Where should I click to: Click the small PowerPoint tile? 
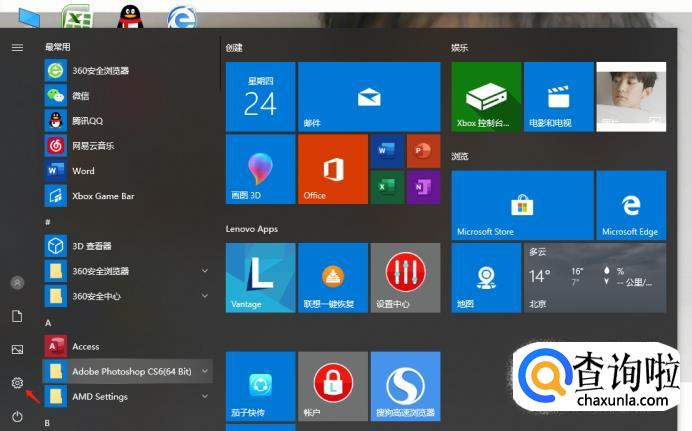tap(423, 151)
